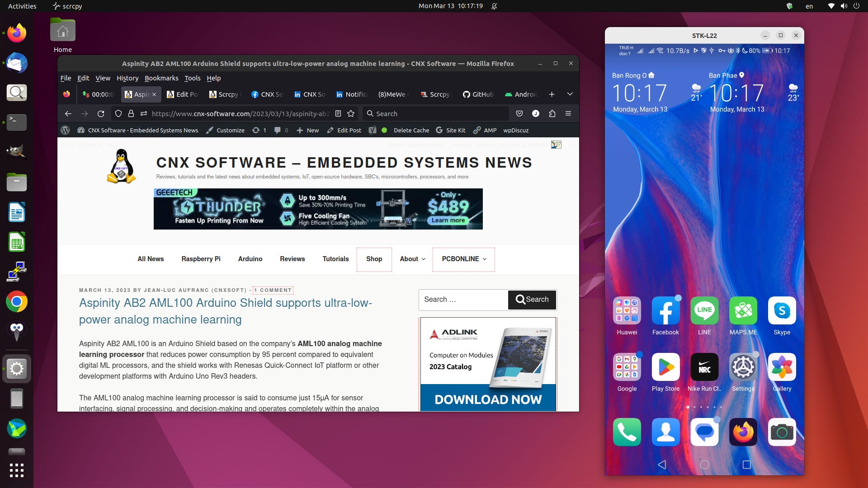Screen dimensions: 868x488
Task: Toggle the wpDiscuz toolbar button
Action: pyautogui.click(x=516, y=130)
